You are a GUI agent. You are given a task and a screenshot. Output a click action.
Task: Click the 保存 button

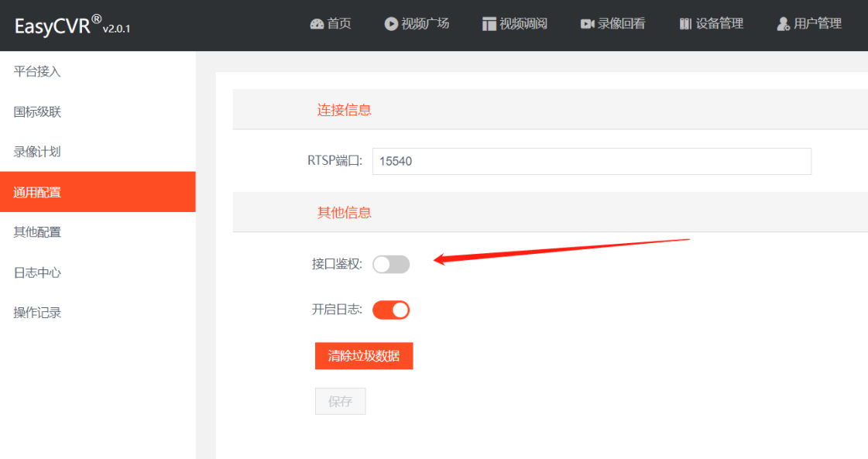(x=340, y=402)
